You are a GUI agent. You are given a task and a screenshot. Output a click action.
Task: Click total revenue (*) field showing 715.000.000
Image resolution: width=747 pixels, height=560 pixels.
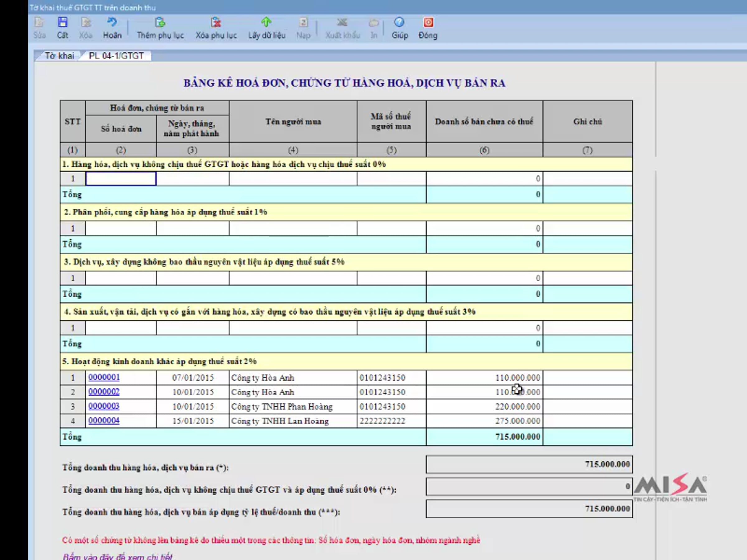coord(529,464)
